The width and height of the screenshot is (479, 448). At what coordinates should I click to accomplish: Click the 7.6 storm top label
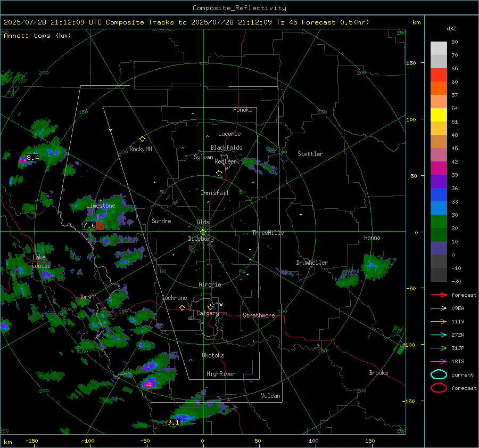point(89,225)
